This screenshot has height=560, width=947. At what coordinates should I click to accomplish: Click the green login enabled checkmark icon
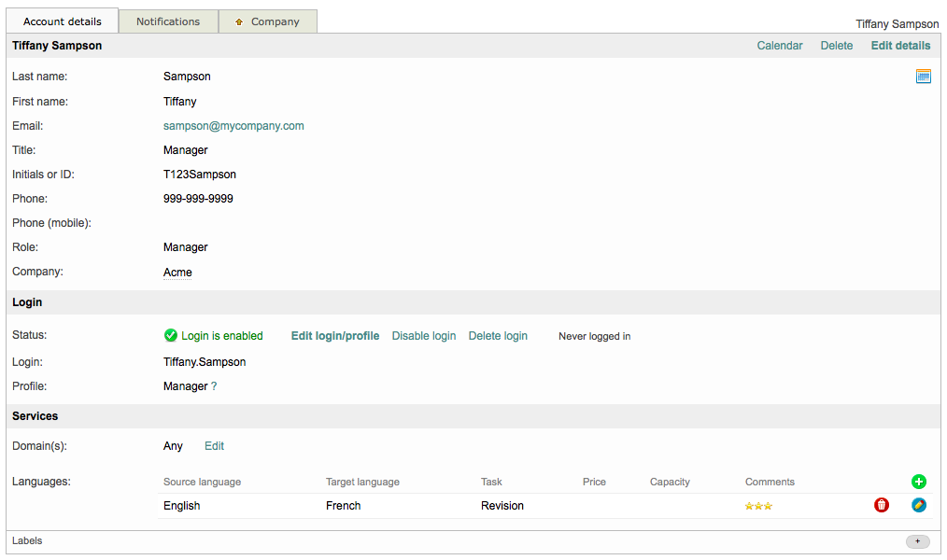pos(170,336)
